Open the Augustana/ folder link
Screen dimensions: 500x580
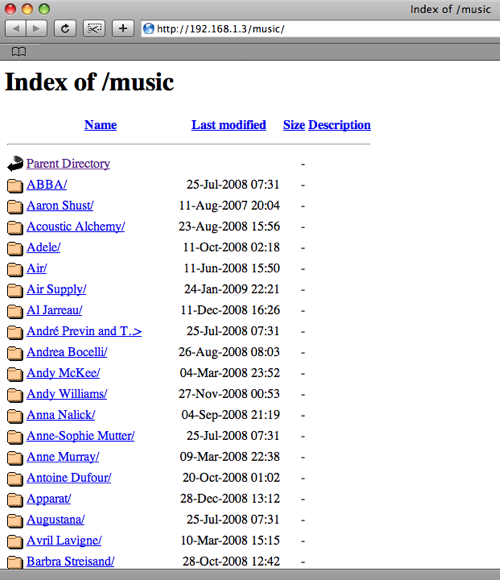click(x=55, y=520)
